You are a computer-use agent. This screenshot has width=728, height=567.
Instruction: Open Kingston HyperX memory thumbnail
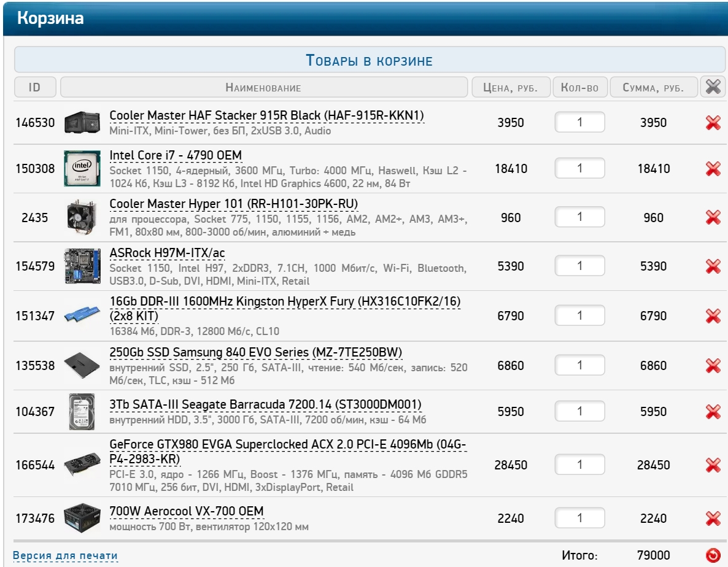coord(82,314)
